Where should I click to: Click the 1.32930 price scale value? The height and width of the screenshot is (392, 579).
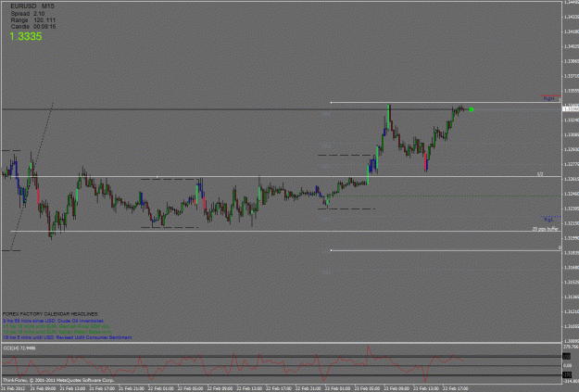click(x=571, y=149)
